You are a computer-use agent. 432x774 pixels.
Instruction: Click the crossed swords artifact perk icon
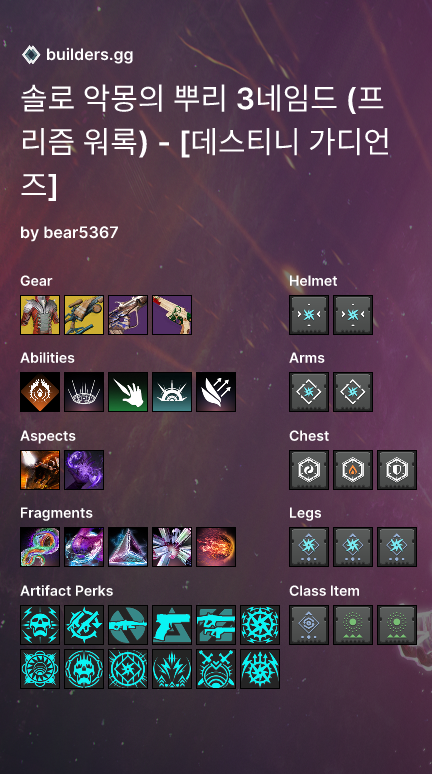pyautogui.click(x=216, y=669)
